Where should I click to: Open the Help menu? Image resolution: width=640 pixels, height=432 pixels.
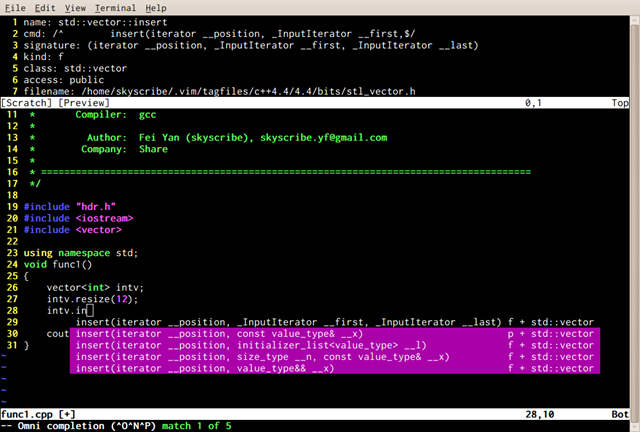tap(156, 8)
